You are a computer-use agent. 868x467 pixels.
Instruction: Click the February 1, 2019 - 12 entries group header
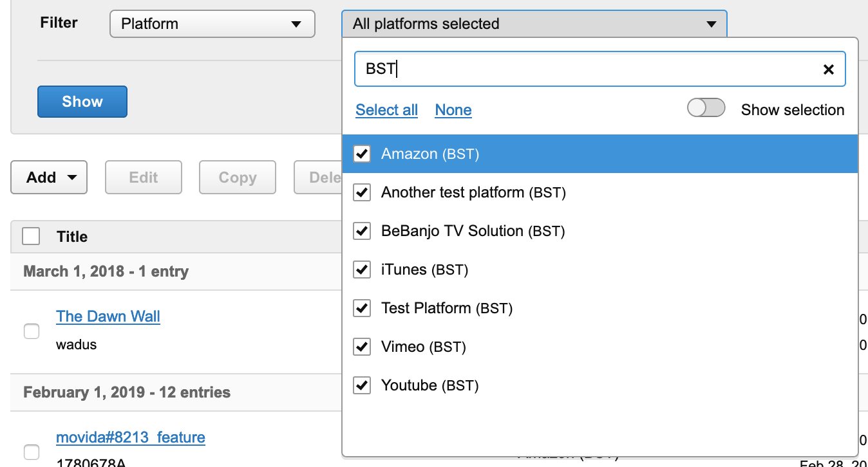[127, 392]
